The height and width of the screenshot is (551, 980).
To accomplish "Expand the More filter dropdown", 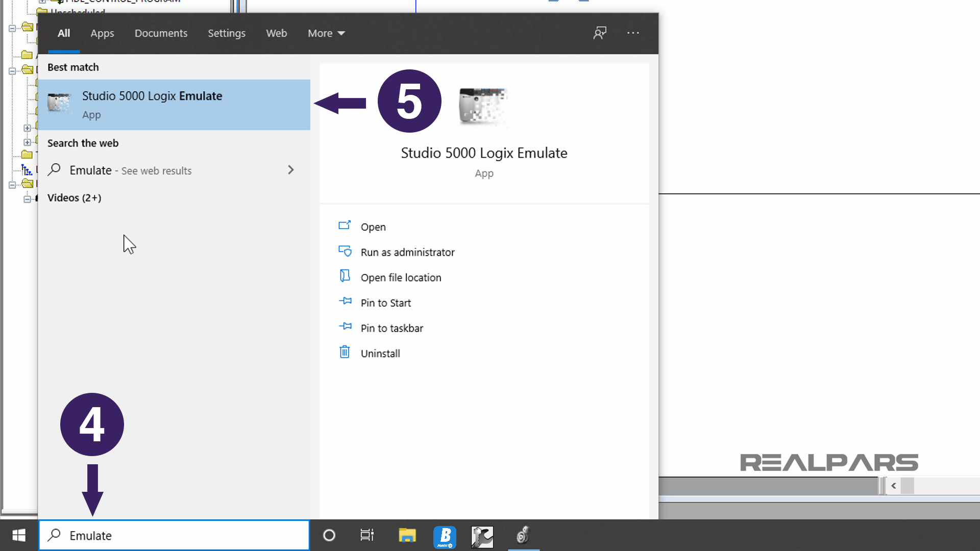I will point(326,33).
